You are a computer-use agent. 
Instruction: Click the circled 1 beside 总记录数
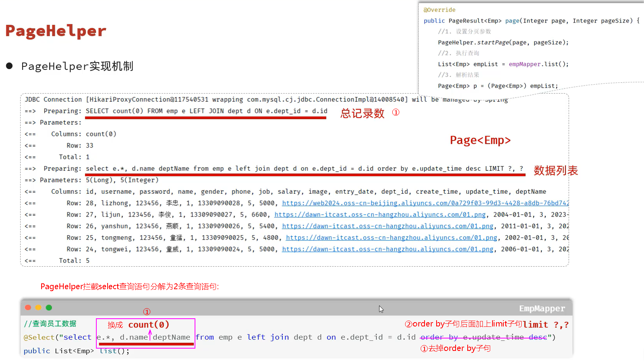(x=395, y=113)
